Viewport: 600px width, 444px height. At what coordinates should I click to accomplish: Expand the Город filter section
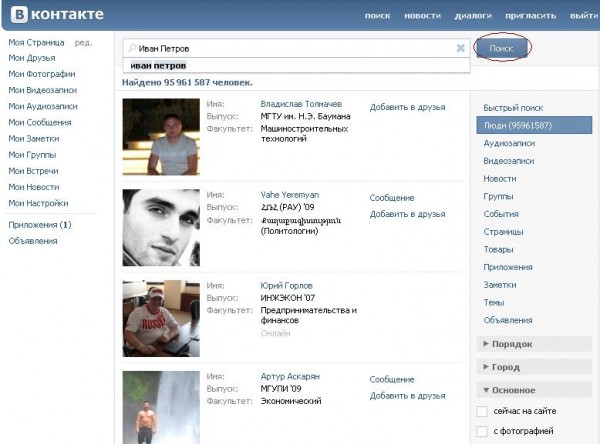point(534,367)
